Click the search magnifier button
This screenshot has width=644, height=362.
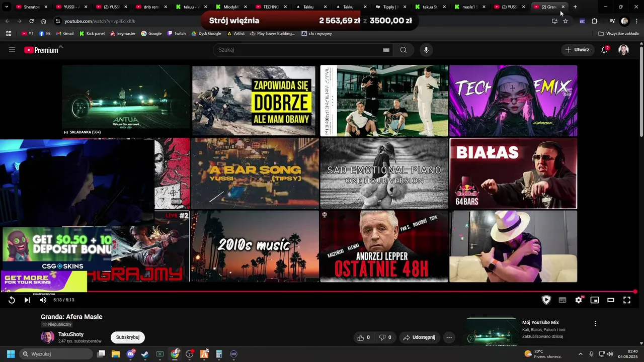coord(404,50)
